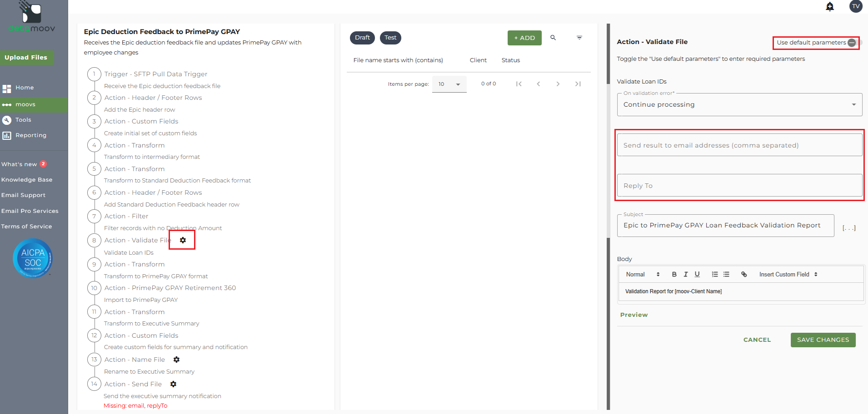
Task: Open the On validation error dropdown
Action: click(739, 104)
